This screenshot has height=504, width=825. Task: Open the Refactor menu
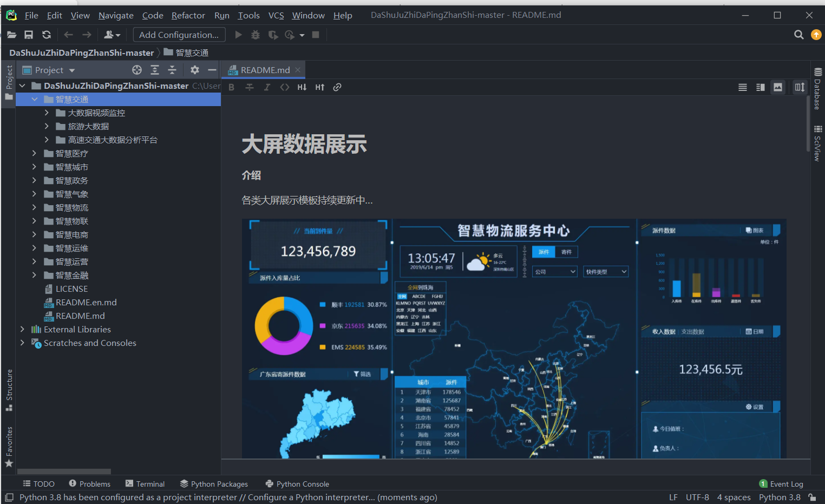tap(188, 15)
